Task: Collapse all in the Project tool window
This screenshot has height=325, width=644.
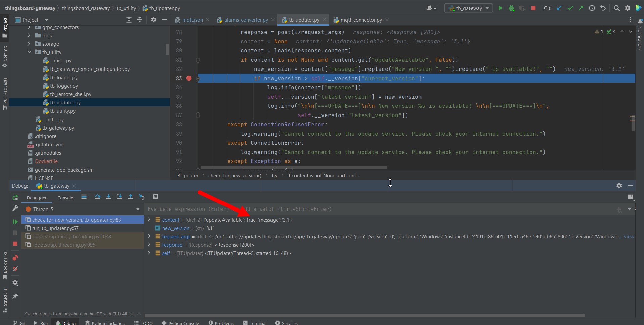Action: 140,20
